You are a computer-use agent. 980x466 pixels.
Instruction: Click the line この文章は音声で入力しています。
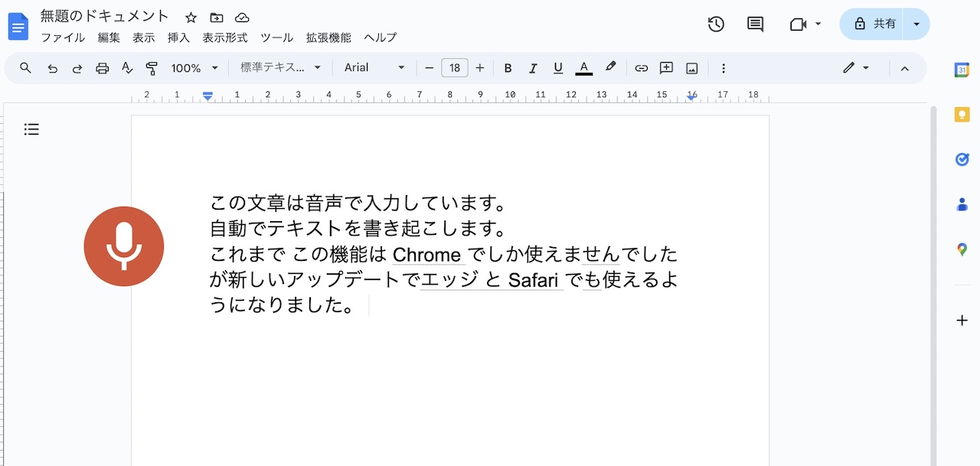(x=358, y=204)
